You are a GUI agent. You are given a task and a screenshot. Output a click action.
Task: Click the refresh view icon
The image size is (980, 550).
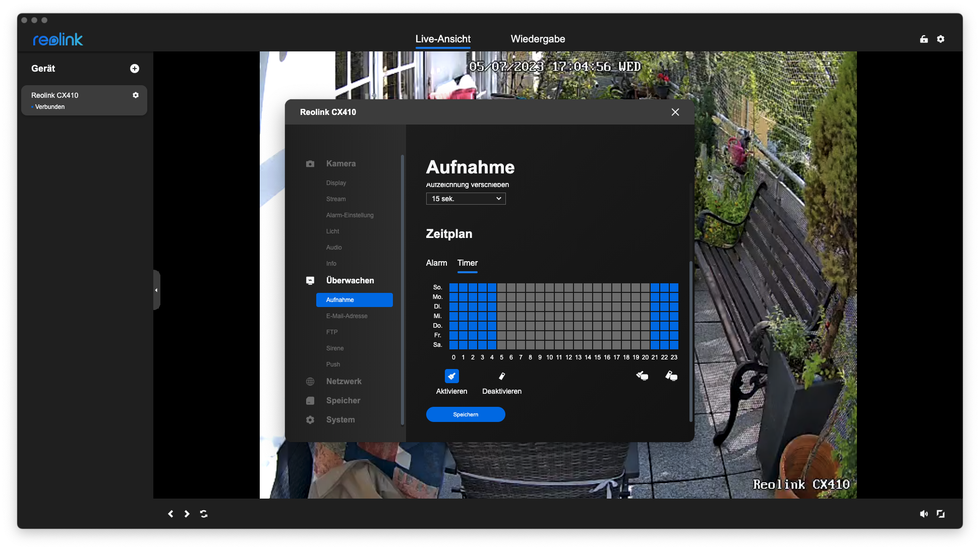204,514
